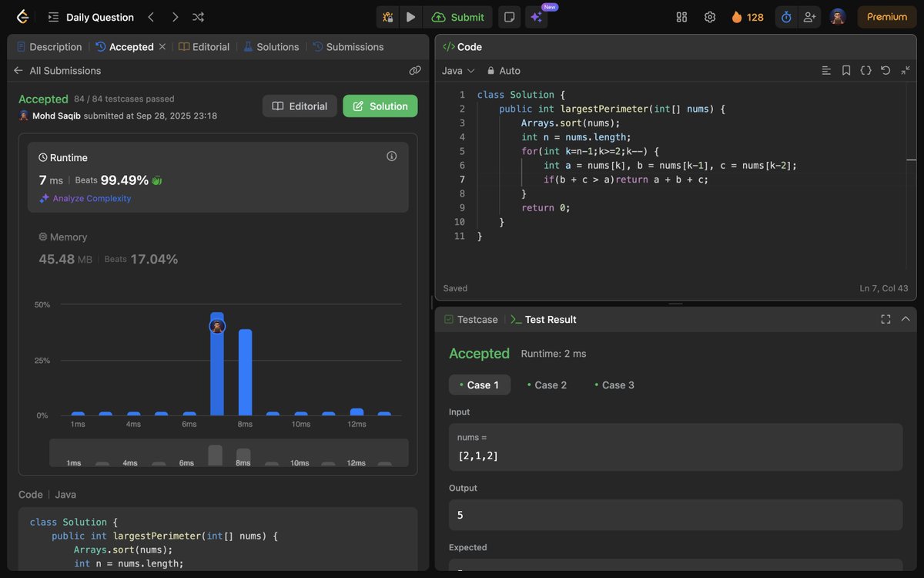The image size is (924, 578).
Task: Switch to the Testcase tab
Action: 471,319
